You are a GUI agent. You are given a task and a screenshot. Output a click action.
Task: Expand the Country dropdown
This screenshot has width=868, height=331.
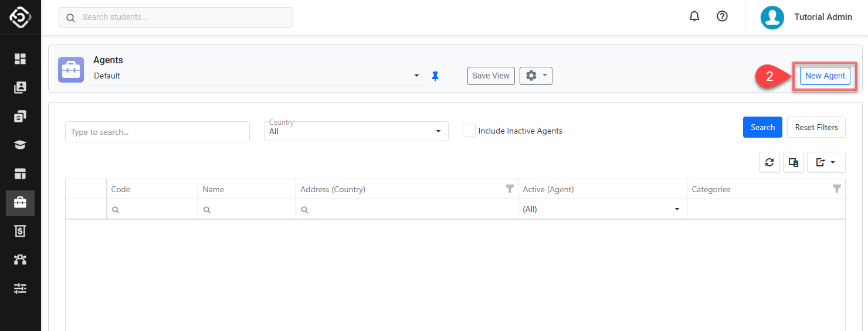click(x=356, y=131)
